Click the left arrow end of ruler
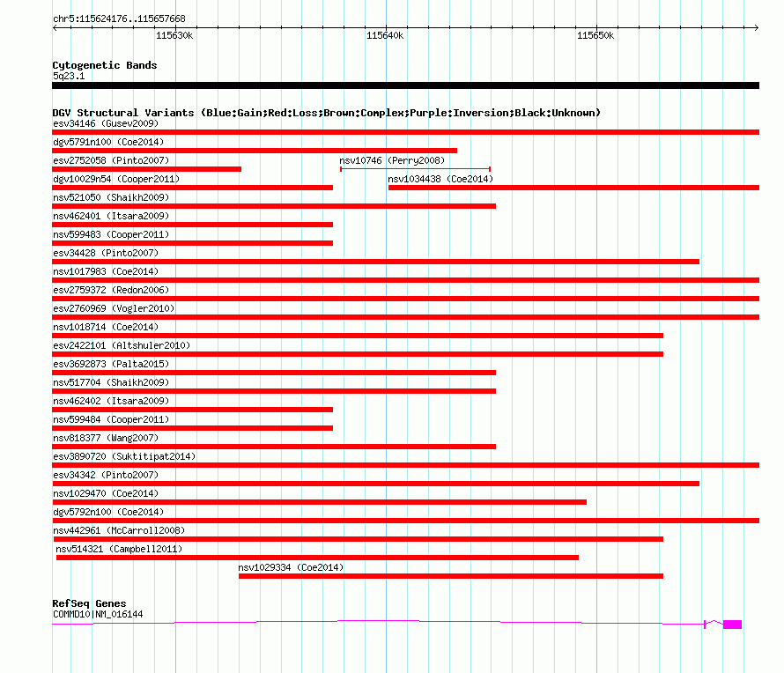This screenshot has width=784, height=673. pyautogui.click(x=55, y=27)
